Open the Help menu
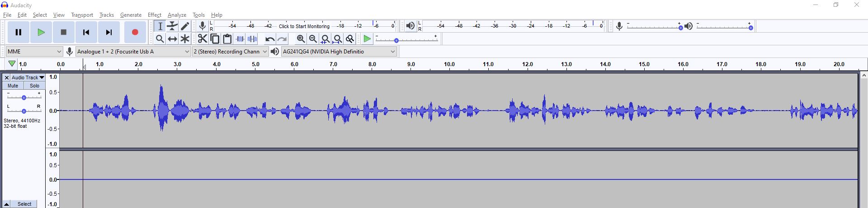 tap(217, 15)
